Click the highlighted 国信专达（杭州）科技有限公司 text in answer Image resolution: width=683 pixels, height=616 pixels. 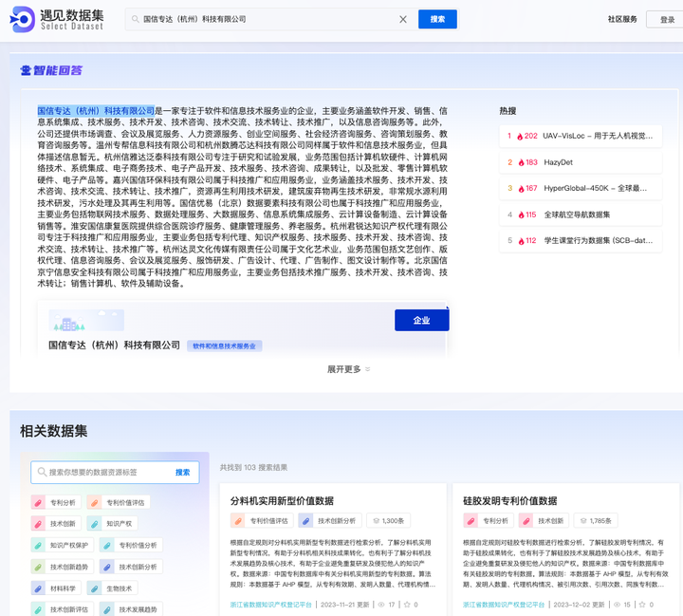point(96,111)
